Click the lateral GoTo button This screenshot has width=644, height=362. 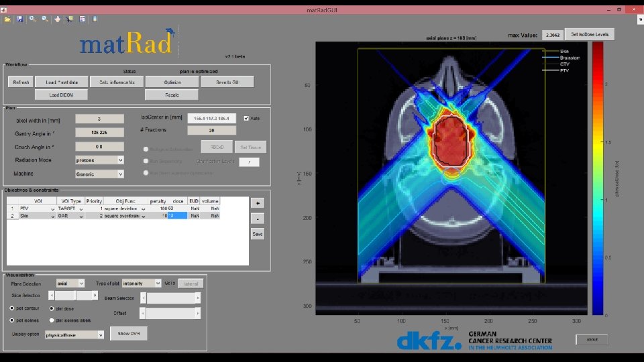pyautogui.click(x=191, y=284)
